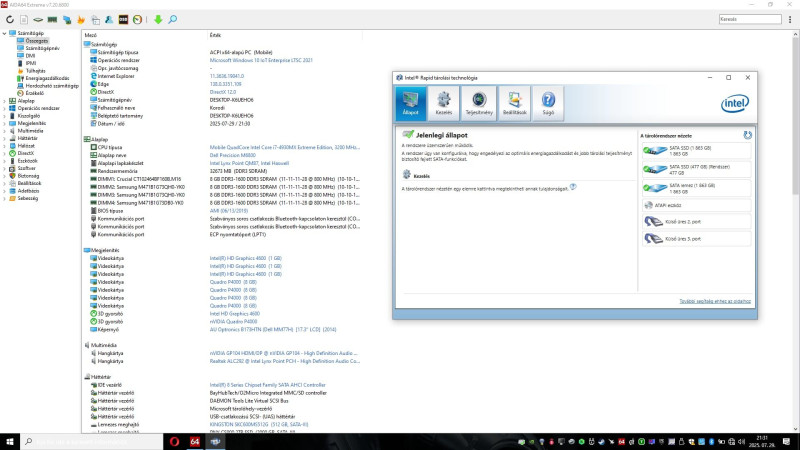The width and height of the screenshot is (800, 450).
Task: Select Túlhajtás in the sidebar tree
Action: pos(35,71)
